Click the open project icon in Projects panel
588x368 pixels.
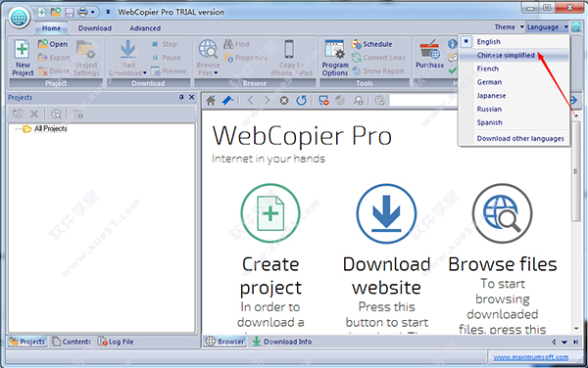[18, 114]
